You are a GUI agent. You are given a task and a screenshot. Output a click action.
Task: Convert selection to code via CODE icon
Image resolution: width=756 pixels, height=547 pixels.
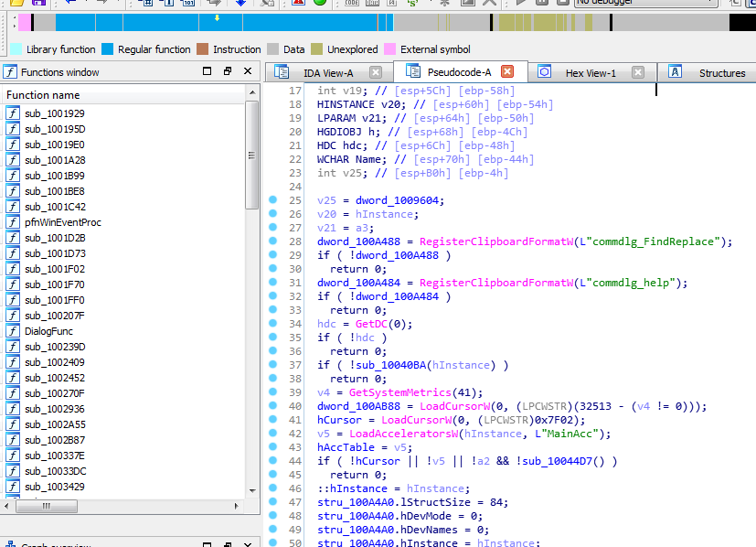[x=350, y=4]
